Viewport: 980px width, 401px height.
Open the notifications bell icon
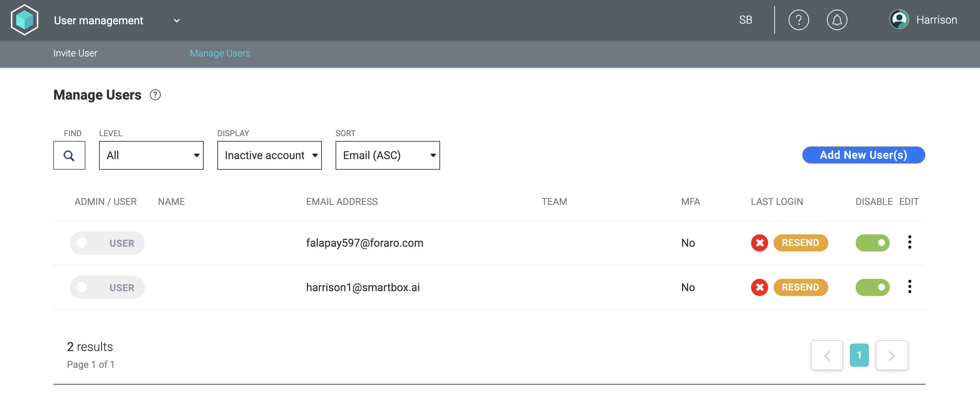[836, 20]
